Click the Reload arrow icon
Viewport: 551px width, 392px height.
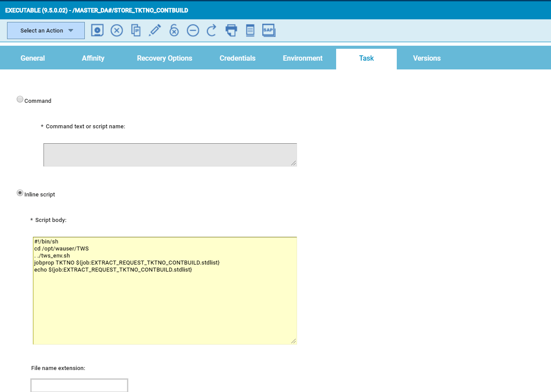point(212,30)
